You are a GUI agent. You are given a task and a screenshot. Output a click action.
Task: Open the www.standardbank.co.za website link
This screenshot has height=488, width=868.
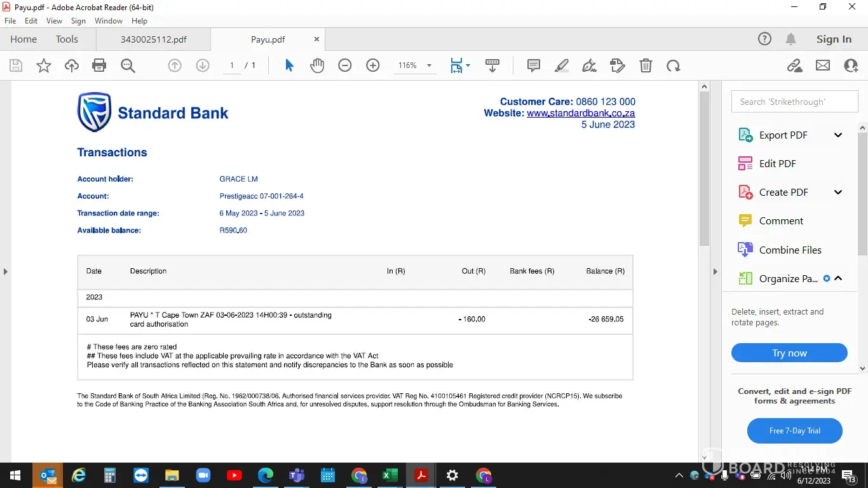point(581,113)
